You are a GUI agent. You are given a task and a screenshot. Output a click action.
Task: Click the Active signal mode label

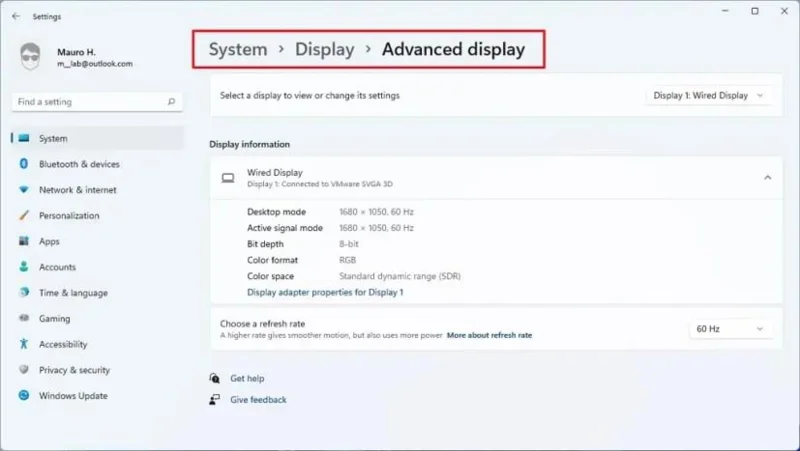pos(285,228)
